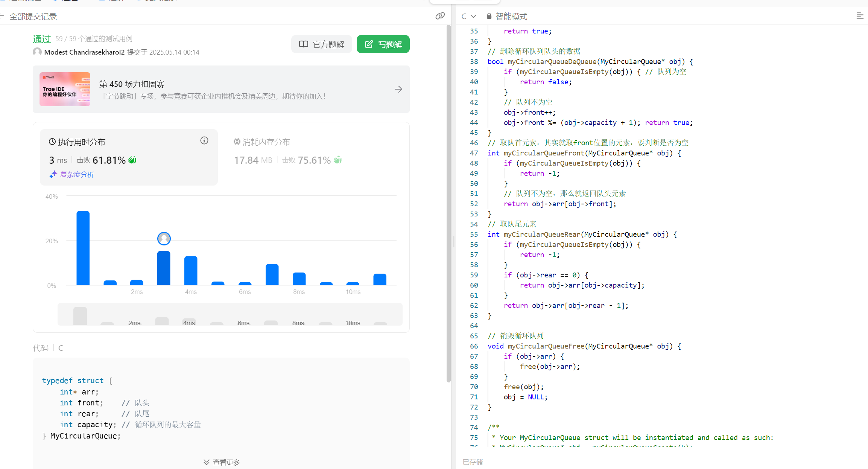Click the runtime info circle icon
868x469 pixels.
click(x=204, y=140)
